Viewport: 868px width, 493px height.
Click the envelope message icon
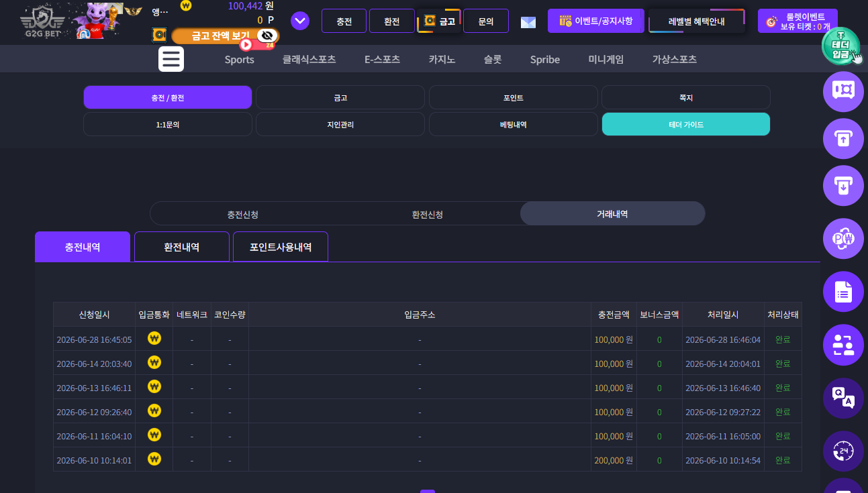528,22
